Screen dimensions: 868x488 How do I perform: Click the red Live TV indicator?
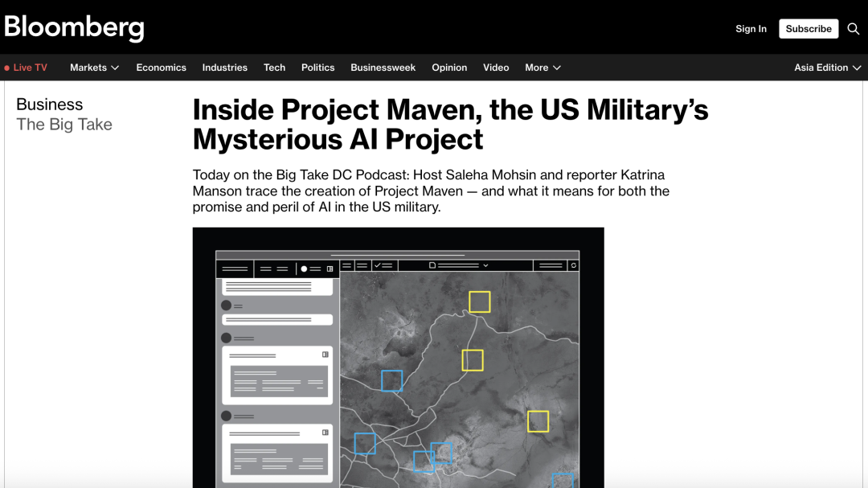(x=26, y=68)
